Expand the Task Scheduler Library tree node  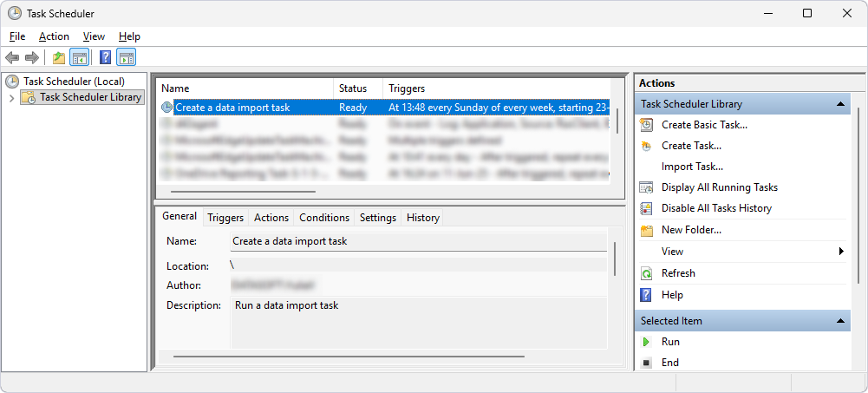coord(11,98)
